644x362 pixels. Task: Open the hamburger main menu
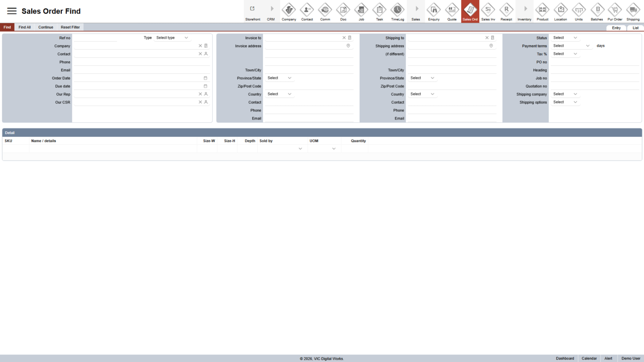[12, 11]
